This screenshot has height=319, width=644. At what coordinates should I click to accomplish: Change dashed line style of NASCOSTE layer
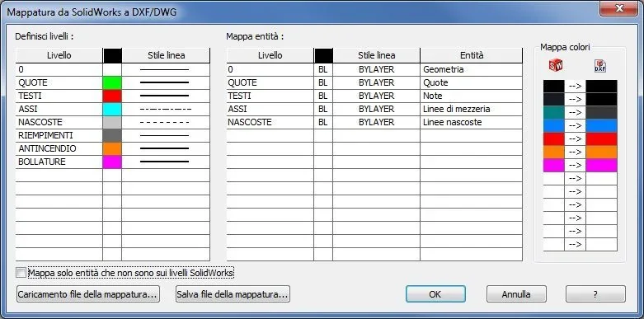tap(166, 122)
